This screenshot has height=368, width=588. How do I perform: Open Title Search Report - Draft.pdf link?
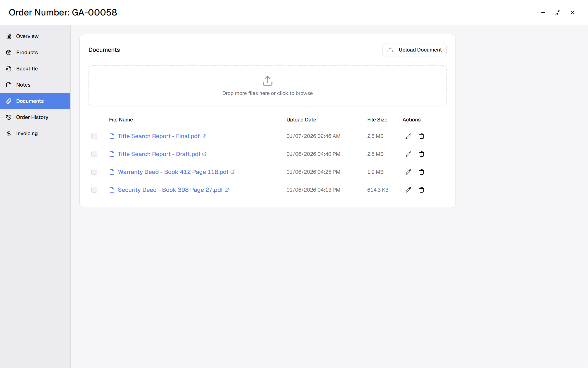point(159,154)
